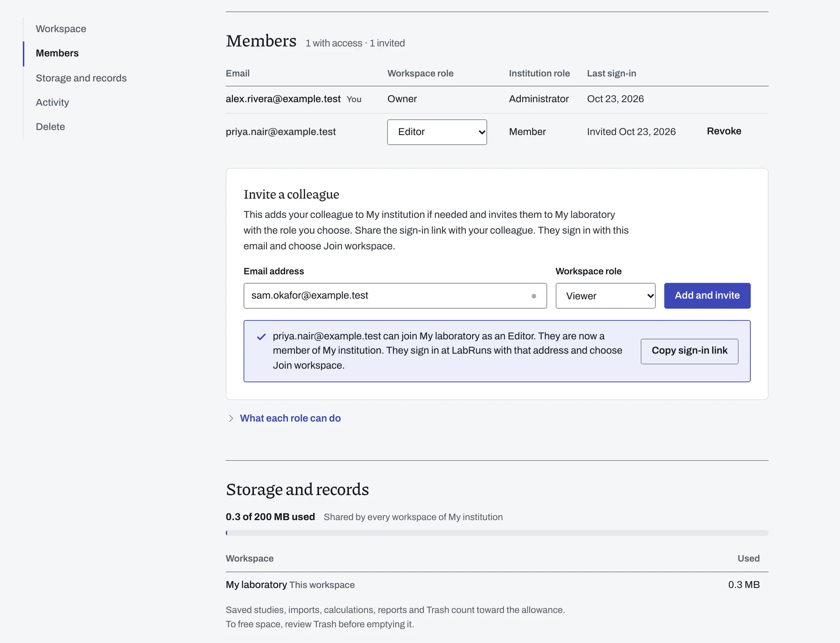
Task: Click the You badge next to alex.rivera
Action: 354,99
